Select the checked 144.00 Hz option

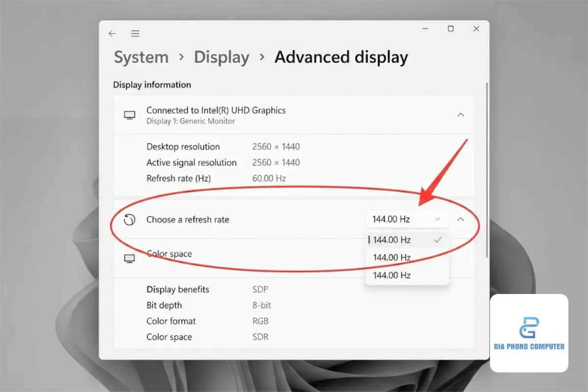click(407, 240)
